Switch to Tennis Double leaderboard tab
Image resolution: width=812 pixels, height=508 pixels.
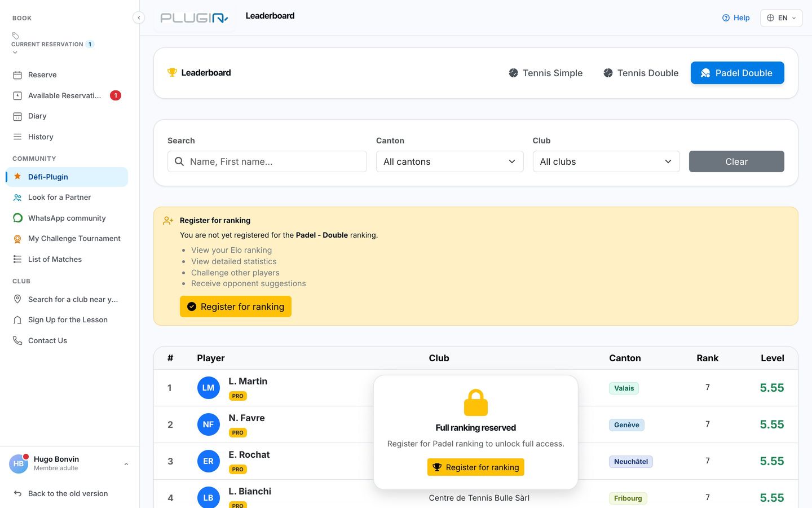pos(641,73)
